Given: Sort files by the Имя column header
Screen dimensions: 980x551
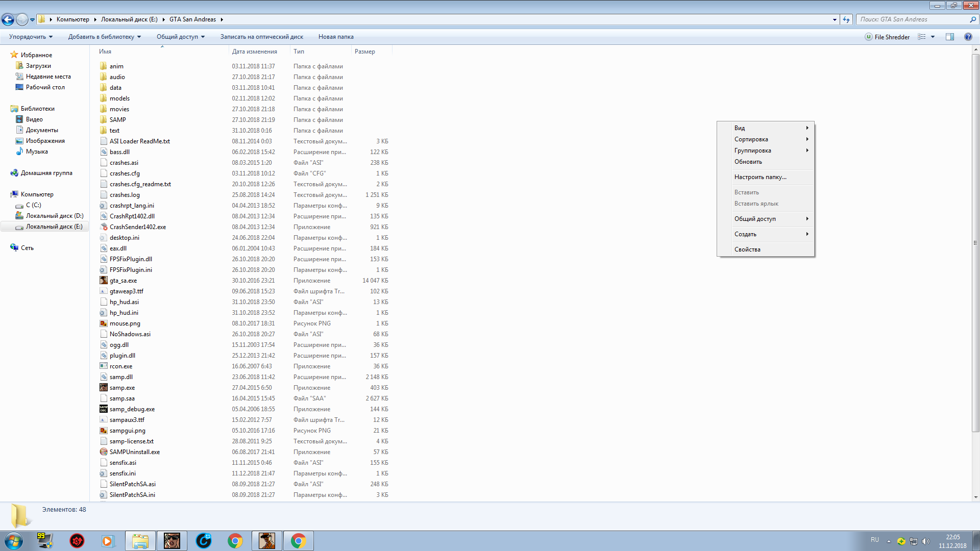Looking at the screenshot, I should 162,52.
